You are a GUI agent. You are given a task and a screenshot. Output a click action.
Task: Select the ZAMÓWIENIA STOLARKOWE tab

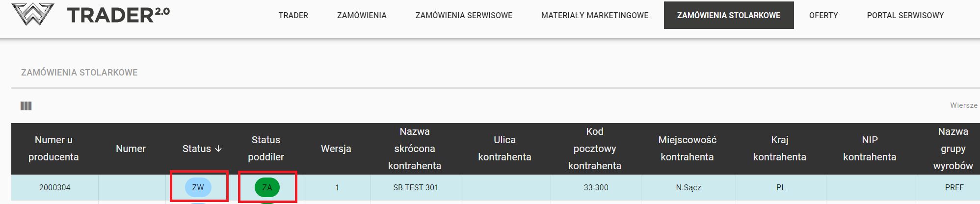point(728,15)
